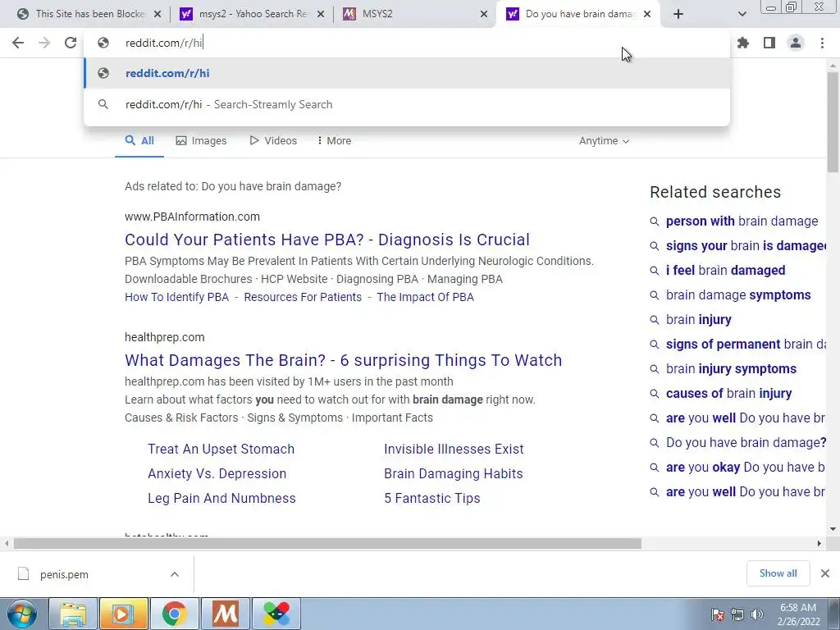Open 'Resources For Patients' sublink

coord(303,297)
